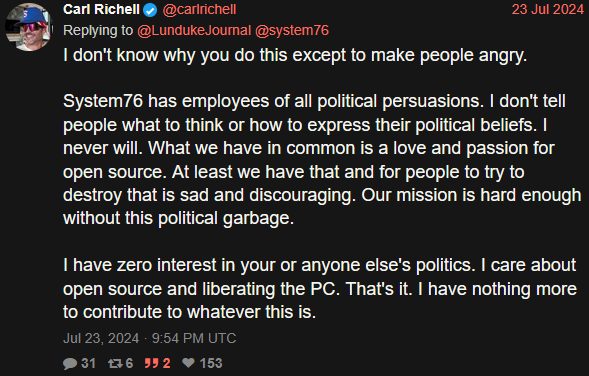Click the retweet count 6
Viewport: 589px width, 376px height.
(129, 363)
